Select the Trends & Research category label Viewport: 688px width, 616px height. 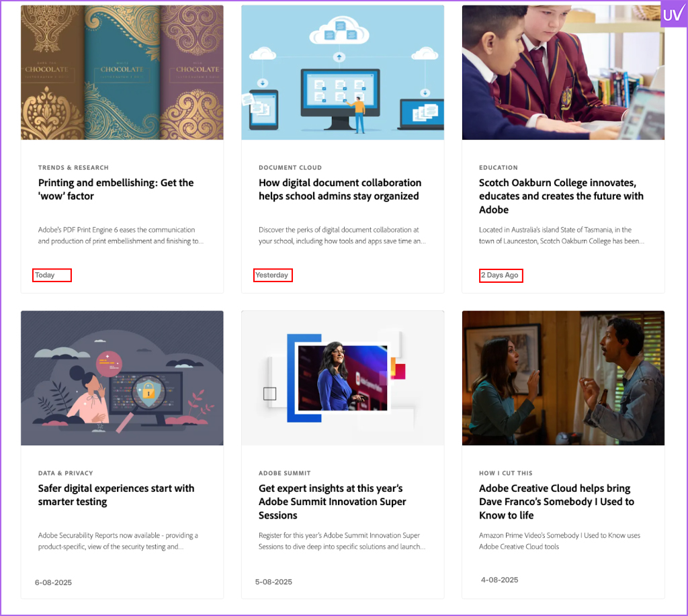point(73,167)
